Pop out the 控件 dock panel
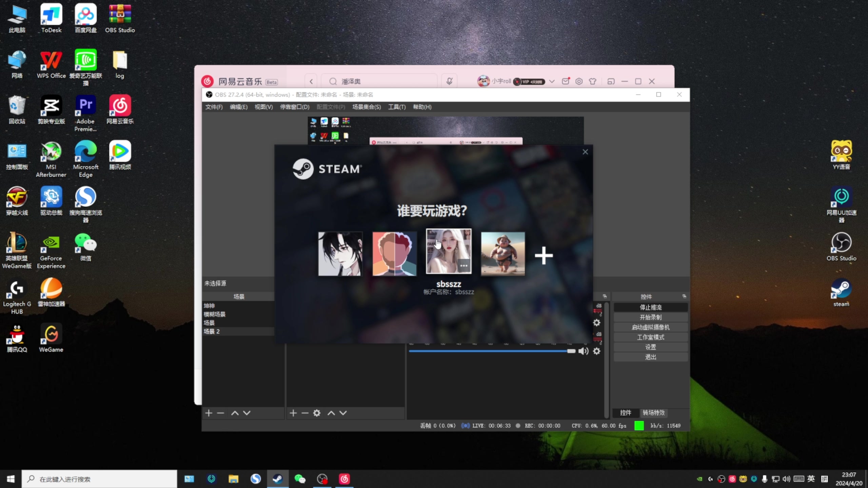 [x=684, y=296]
